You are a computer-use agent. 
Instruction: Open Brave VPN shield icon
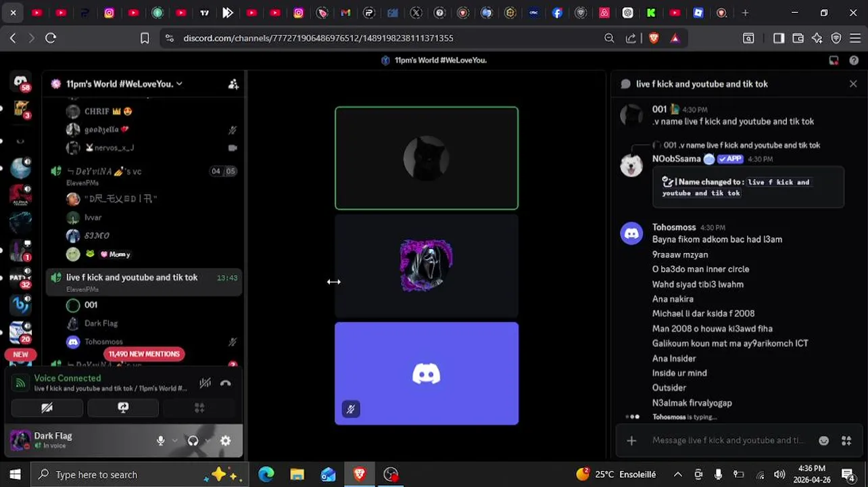[836, 39]
